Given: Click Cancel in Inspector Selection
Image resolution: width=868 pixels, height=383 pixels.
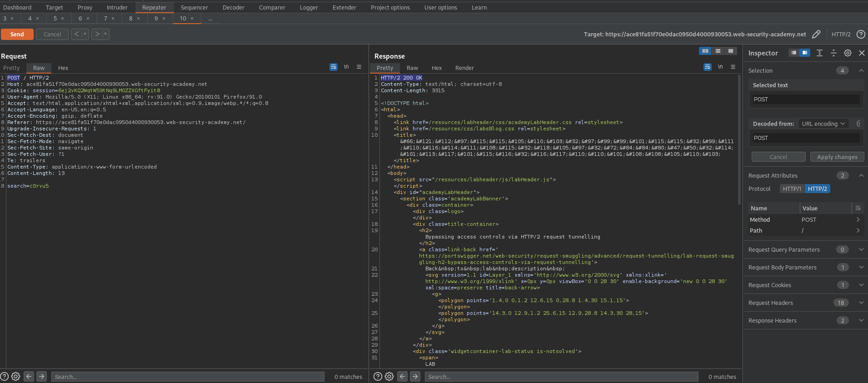Looking at the screenshot, I should click(x=778, y=157).
